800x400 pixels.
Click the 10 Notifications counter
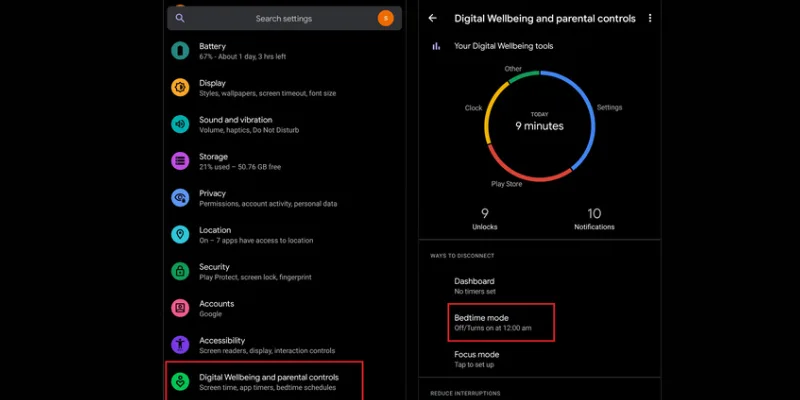point(594,219)
